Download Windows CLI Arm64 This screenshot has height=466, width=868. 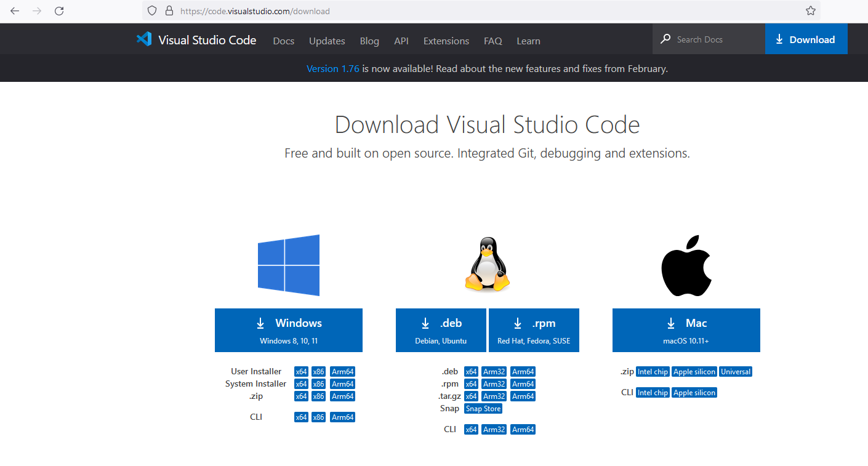(343, 417)
